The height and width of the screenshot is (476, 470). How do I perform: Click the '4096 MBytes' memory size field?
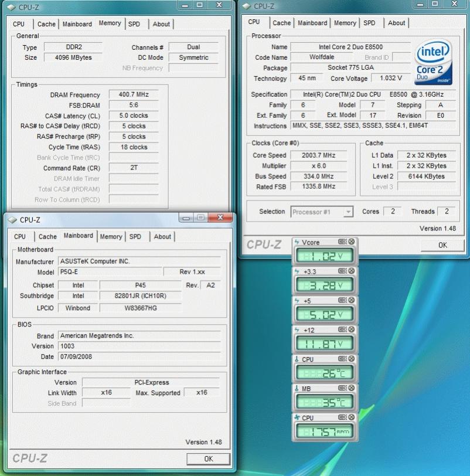coord(73,57)
